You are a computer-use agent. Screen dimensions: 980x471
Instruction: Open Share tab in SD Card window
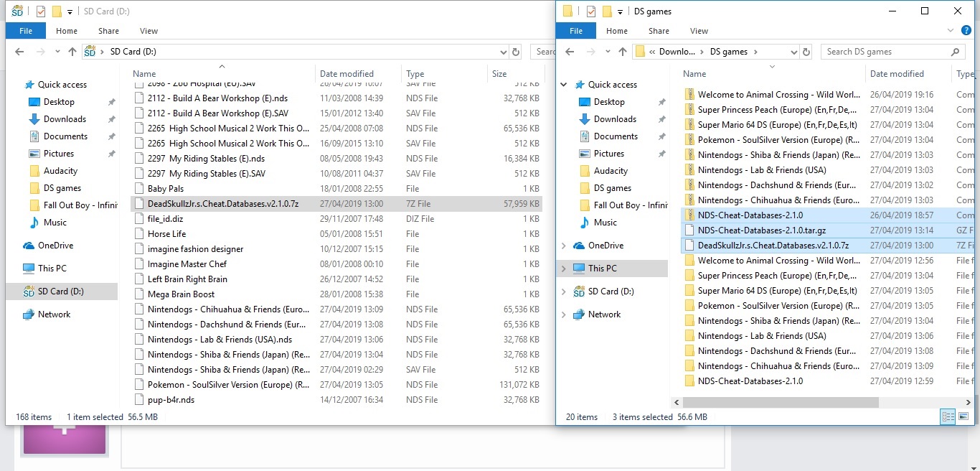coord(109,31)
